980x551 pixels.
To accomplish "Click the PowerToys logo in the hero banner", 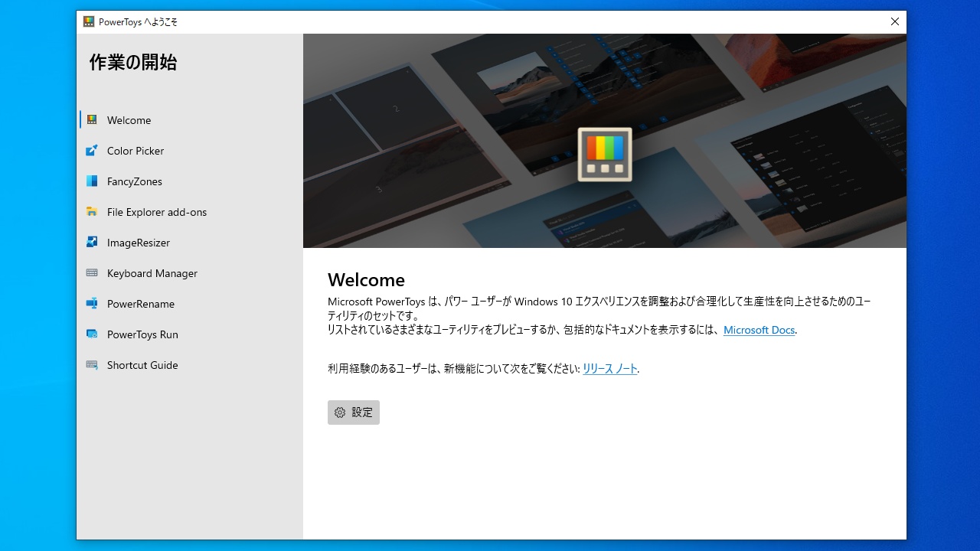I will click(x=605, y=155).
